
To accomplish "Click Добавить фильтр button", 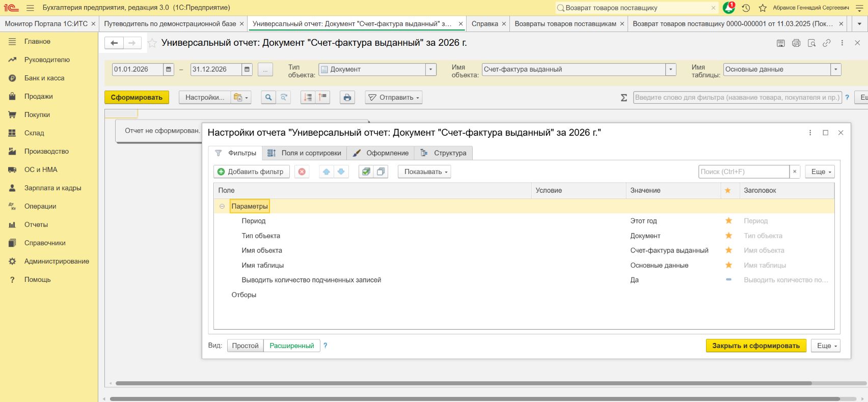I will (x=252, y=172).
